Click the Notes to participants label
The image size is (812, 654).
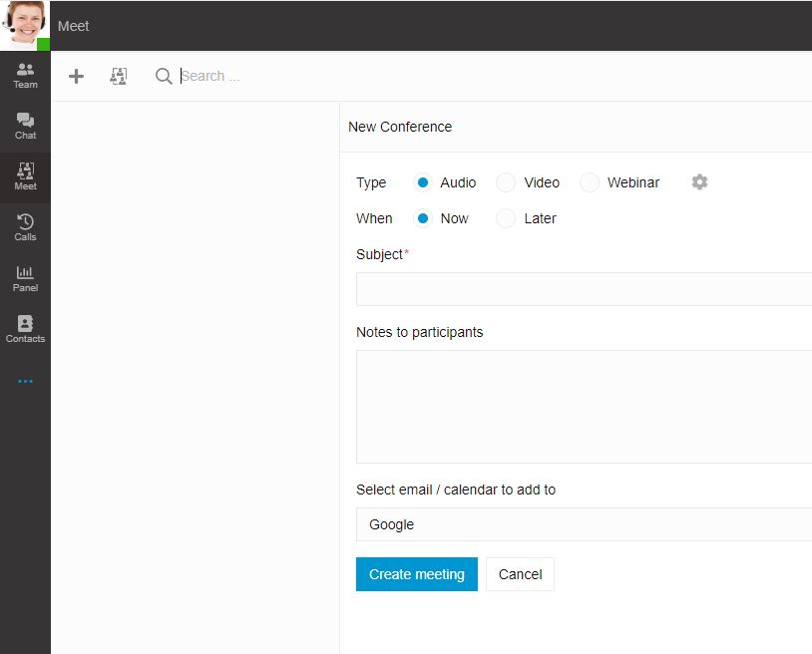419,332
